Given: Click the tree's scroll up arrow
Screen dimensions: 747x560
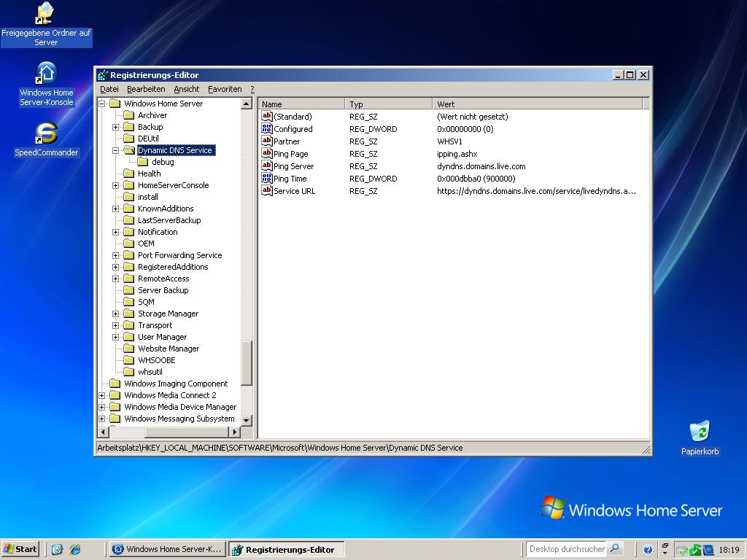Looking at the screenshot, I should click(x=247, y=104).
